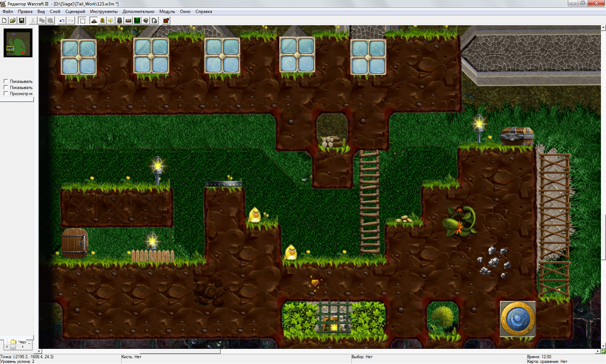Click the map view scroll-down arrow
This screenshot has height=364, width=606.
[603, 346]
